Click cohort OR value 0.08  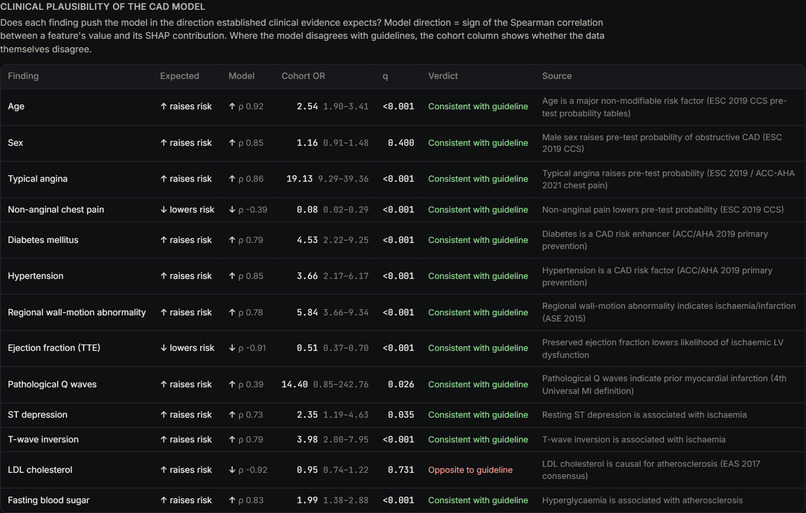[307, 210]
